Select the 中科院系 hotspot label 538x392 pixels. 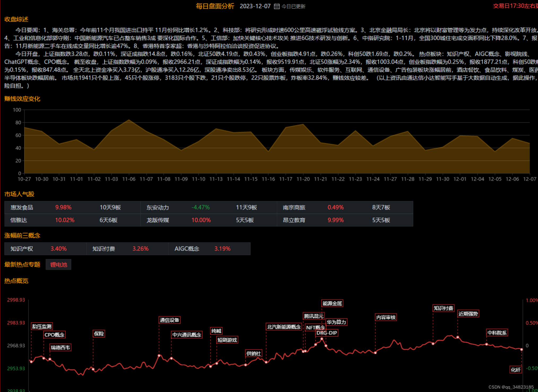pos(497,333)
